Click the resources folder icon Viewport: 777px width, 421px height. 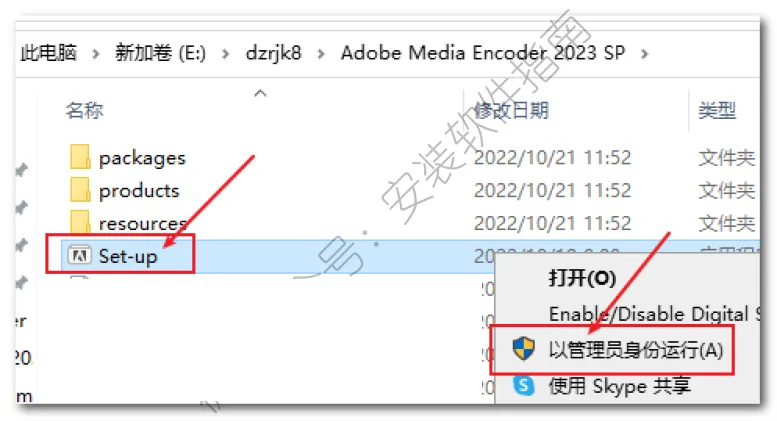(80, 222)
